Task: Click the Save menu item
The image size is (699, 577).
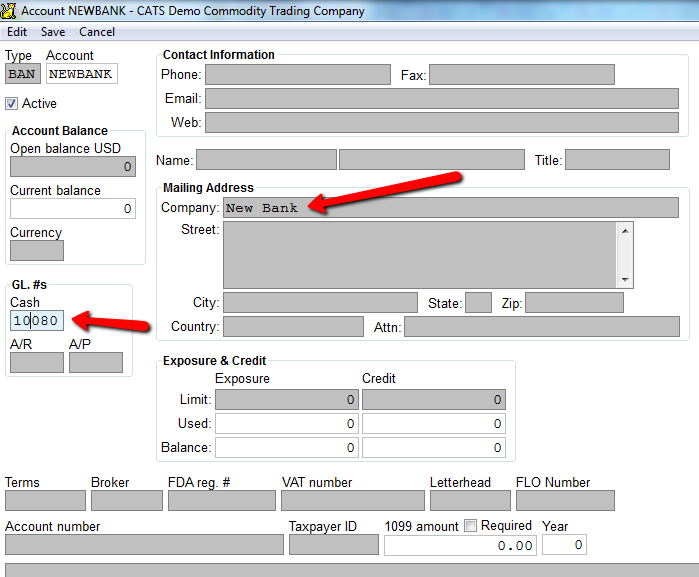Action: pos(53,32)
